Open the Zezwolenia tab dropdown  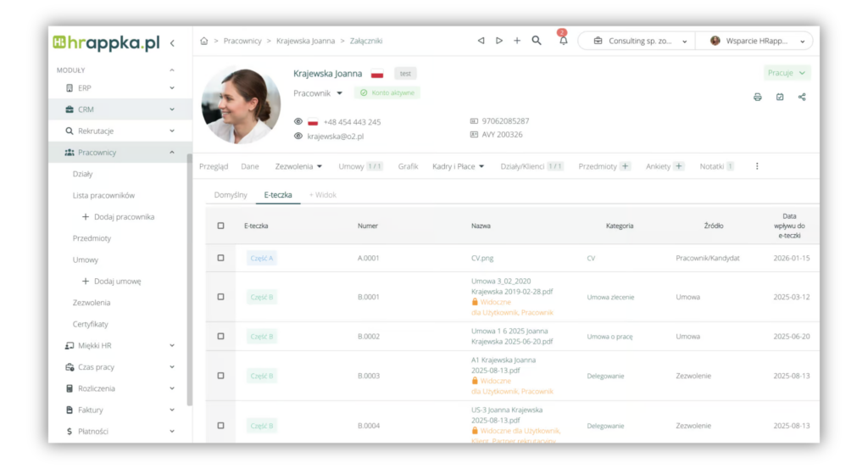pyautogui.click(x=298, y=166)
